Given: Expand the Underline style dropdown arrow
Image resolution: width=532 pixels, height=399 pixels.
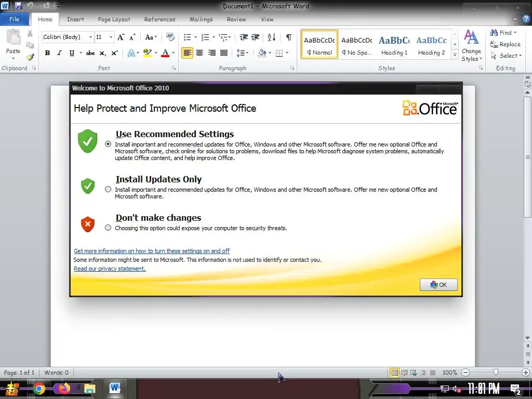Looking at the screenshot, I should tap(81, 53).
